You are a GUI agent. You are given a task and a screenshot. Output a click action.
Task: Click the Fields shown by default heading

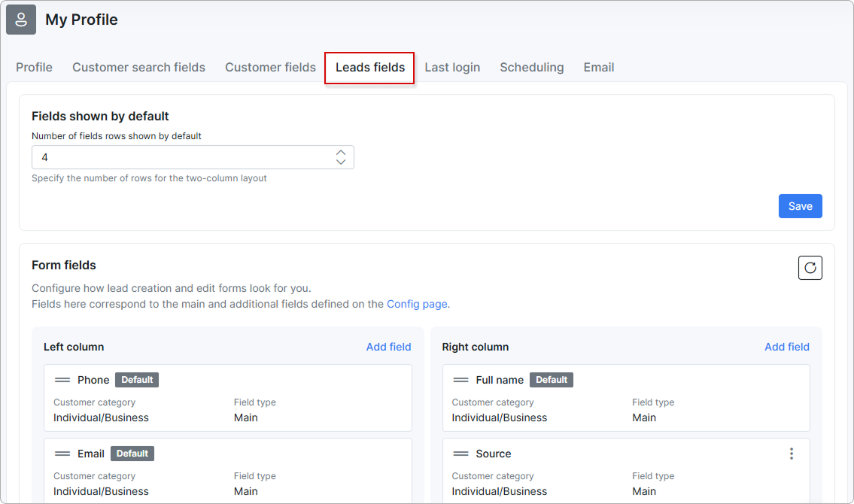click(x=100, y=116)
